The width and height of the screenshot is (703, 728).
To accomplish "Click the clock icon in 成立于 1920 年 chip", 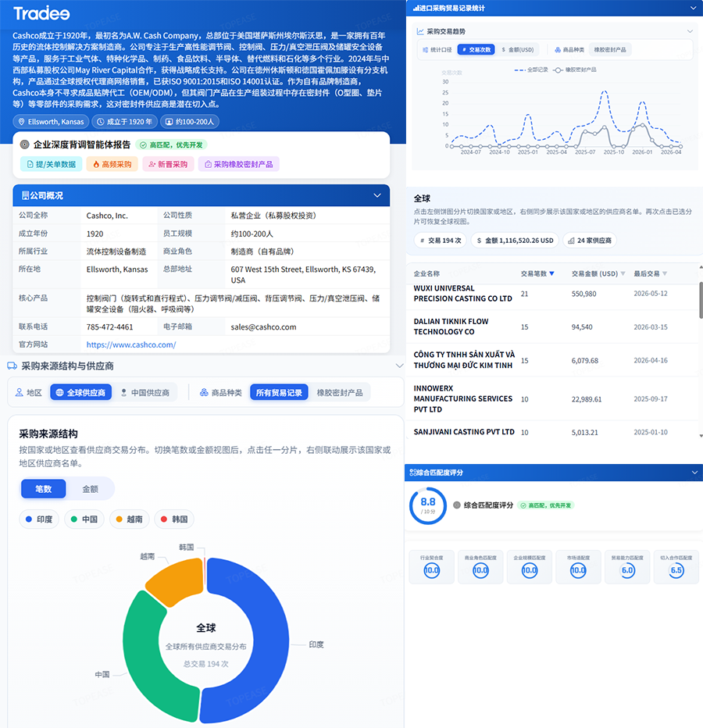I will pyautogui.click(x=100, y=122).
